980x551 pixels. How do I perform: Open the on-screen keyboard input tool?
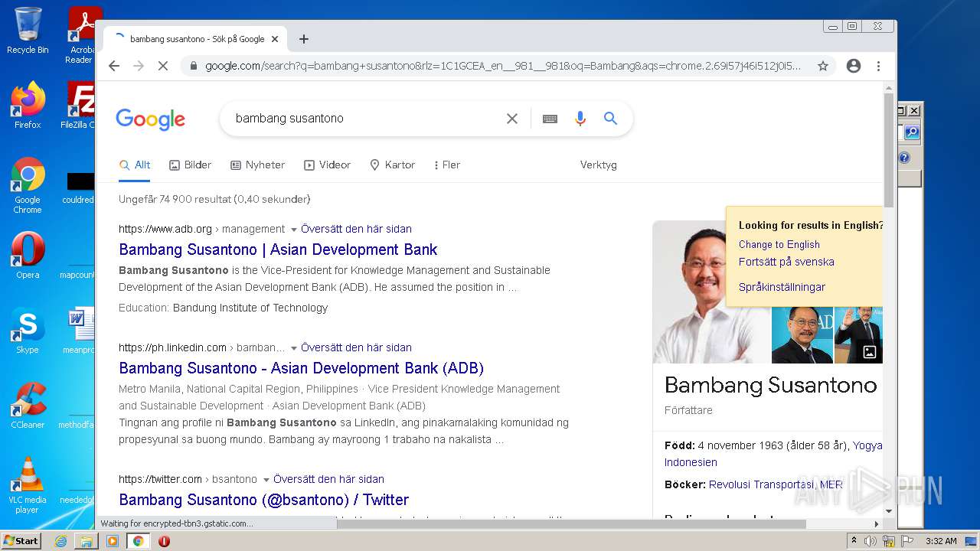[x=550, y=119]
